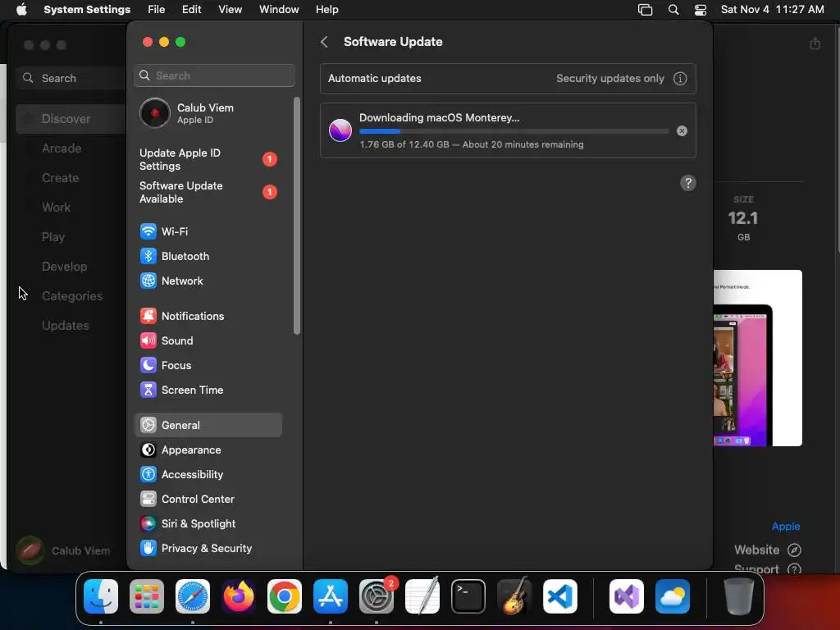This screenshot has height=630, width=840.
Task: Open Launchpad from the Dock
Action: point(147,596)
